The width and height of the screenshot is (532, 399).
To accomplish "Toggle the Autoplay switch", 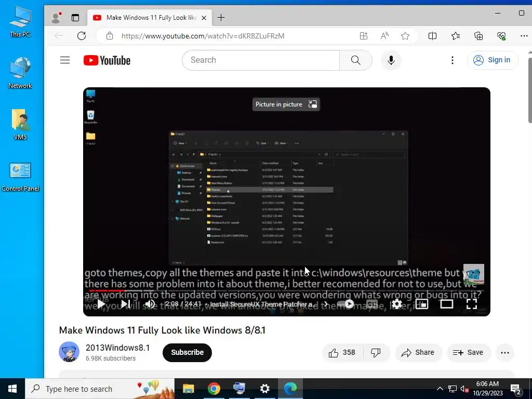I will click(345, 303).
